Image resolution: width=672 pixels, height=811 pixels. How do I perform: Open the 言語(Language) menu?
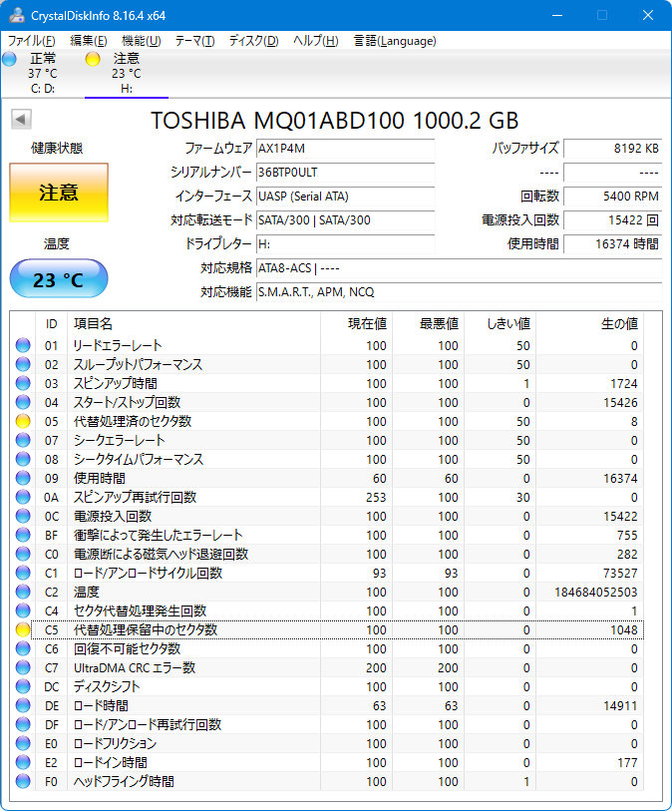[x=395, y=41]
